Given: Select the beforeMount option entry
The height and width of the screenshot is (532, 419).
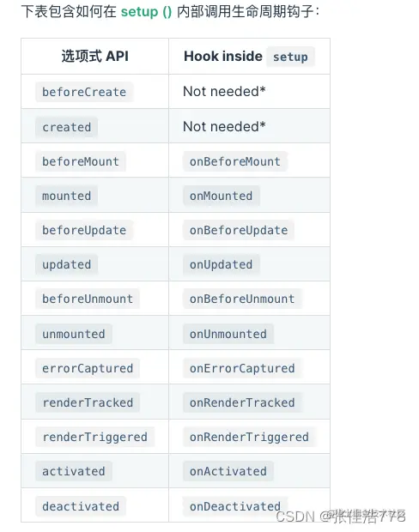Looking at the screenshot, I should pyautogui.click(x=81, y=161).
